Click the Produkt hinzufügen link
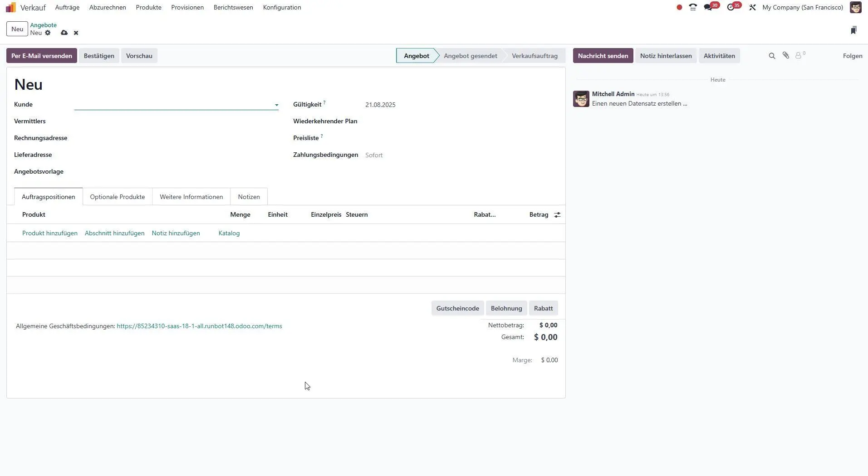The height and width of the screenshot is (476, 868). pos(50,233)
